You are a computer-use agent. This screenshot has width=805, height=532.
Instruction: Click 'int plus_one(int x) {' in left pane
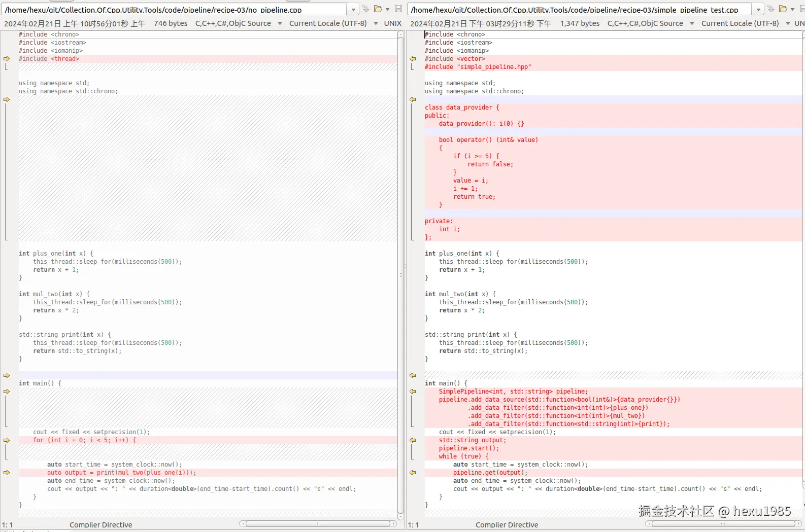[x=56, y=254]
